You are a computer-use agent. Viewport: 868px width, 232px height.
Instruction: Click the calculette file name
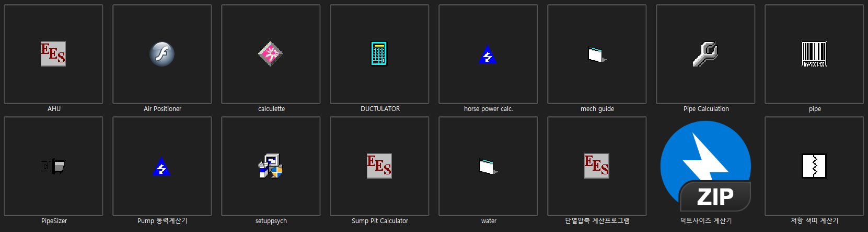click(x=271, y=109)
